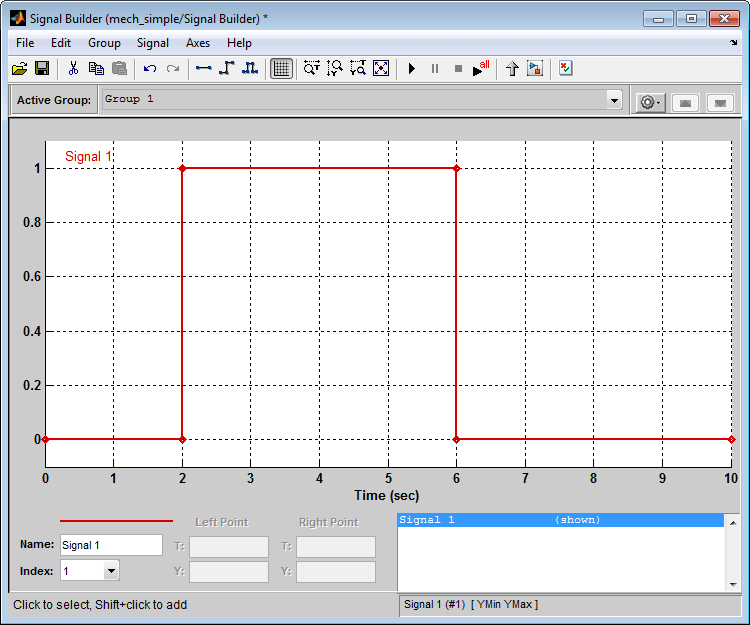Select Signal 1 in the signal list
This screenshot has height=625, width=750.
coord(560,520)
